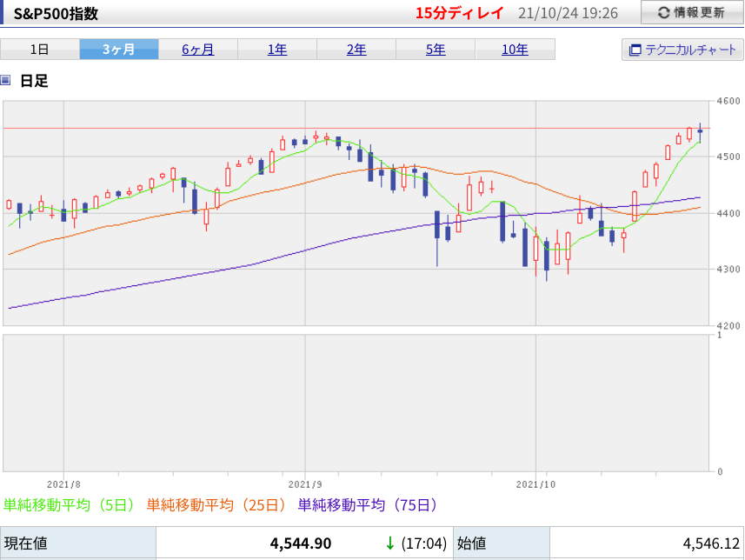Image resolution: width=745 pixels, height=560 pixels.
Task: Click the 2021/8 date axis label
Action: click(x=63, y=484)
